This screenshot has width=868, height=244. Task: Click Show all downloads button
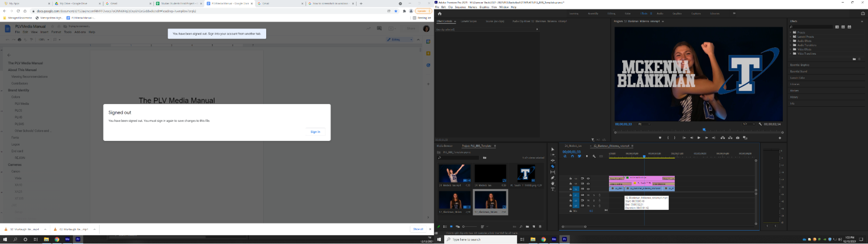click(x=418, y=229)
